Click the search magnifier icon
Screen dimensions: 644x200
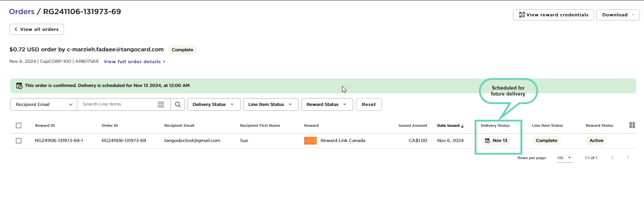(178, 104)
